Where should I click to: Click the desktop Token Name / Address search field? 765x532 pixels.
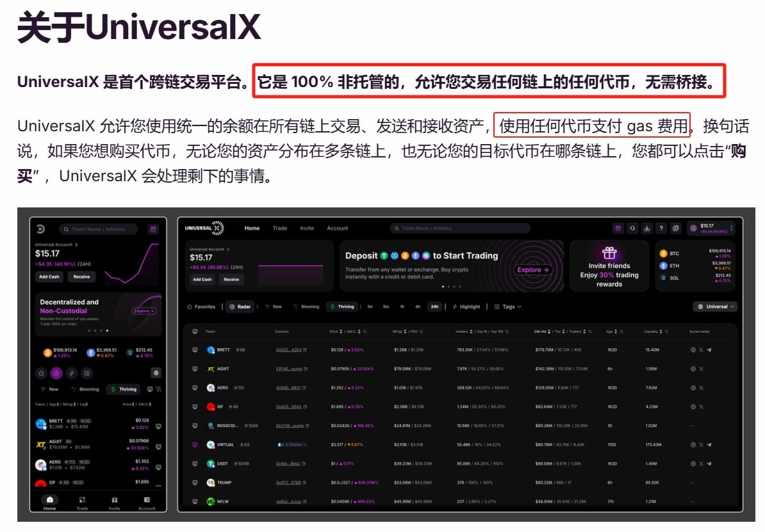point(460,228)
